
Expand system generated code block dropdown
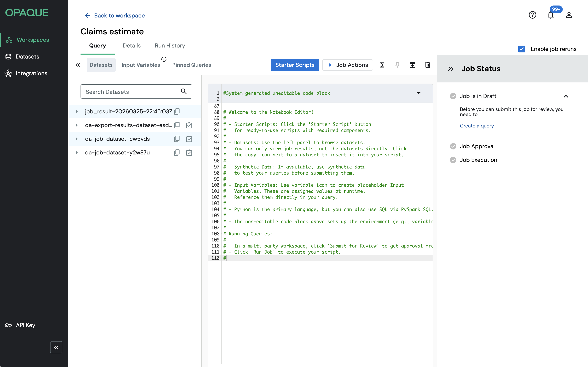coord(418,93)
